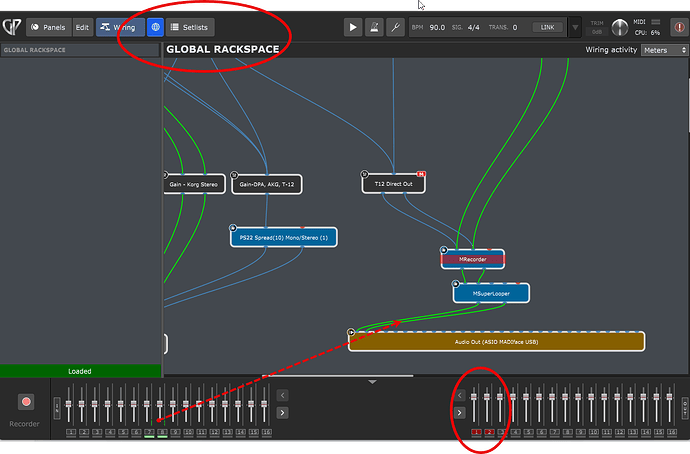Expand the tempo bar dropdown arrow

575,27
